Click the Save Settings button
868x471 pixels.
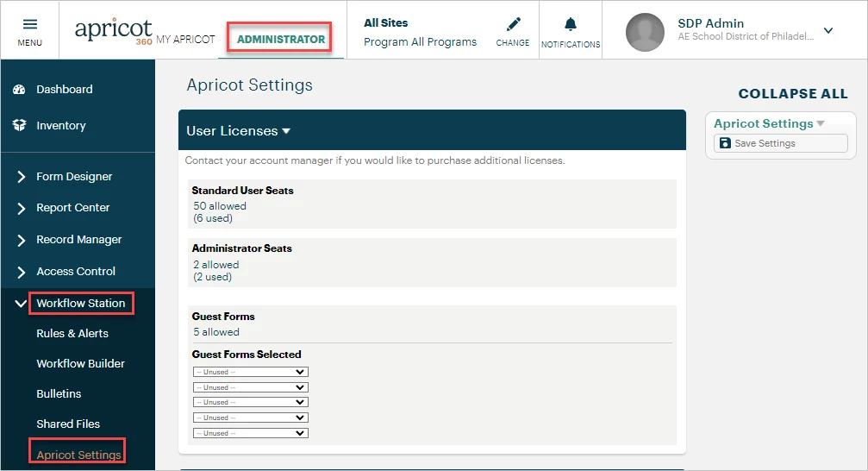(x=781, y=143)
